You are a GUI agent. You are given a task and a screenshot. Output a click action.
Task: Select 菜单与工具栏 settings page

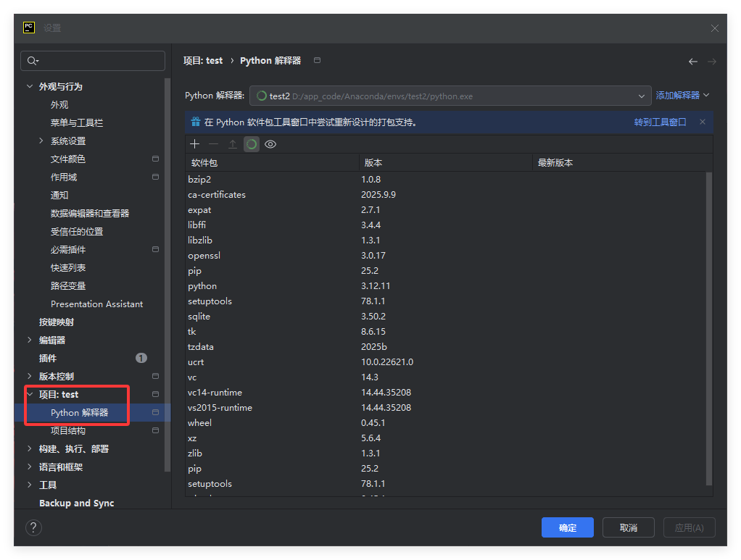(x=77, y=122)
